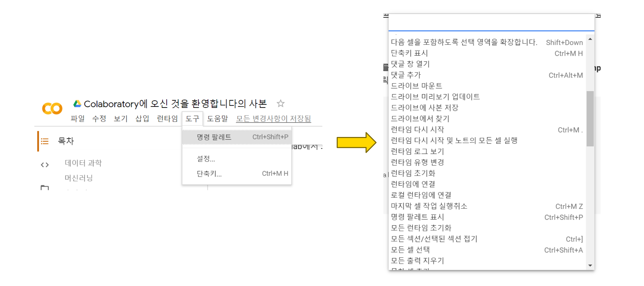
Task: Click 모든 변경사항이 저장됨 link
Action: click(x=273, y=119)
